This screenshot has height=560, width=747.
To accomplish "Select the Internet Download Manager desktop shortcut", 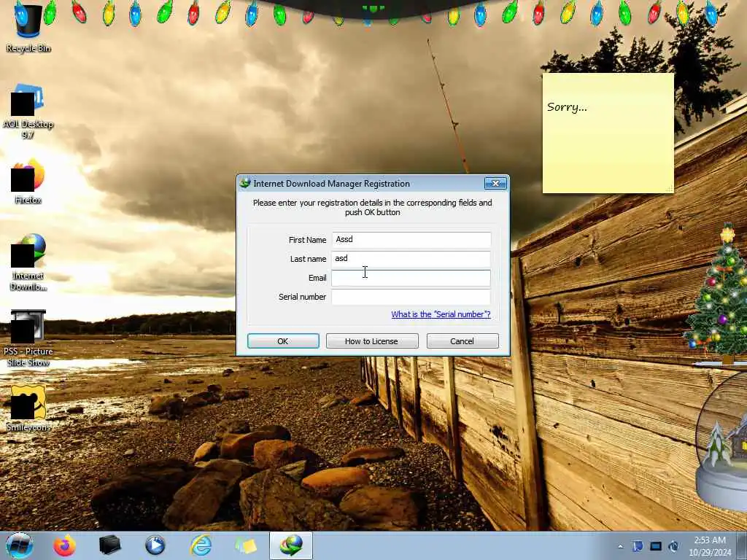I will pyautogui.click(x=28, y=262).
